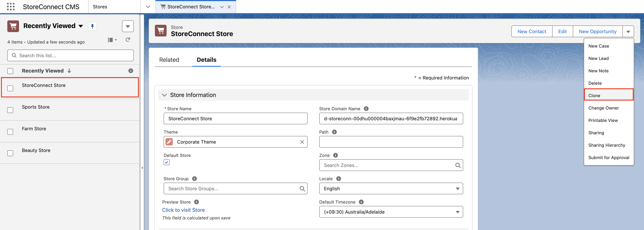Show info tooltip for Store Group
This screenshot has height=230, width=644.
(x=195, y=179)
